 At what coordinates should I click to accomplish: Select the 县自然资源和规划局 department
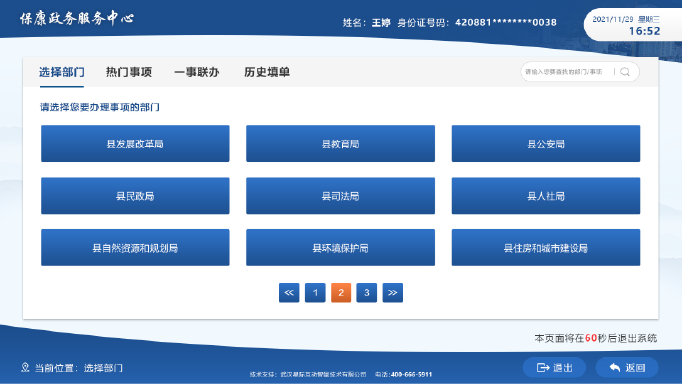pyautogui.click(x=135, y=248)
